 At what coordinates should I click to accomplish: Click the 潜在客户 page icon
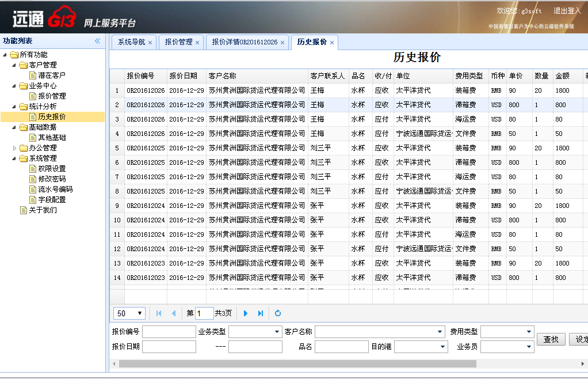pos(33,75)
